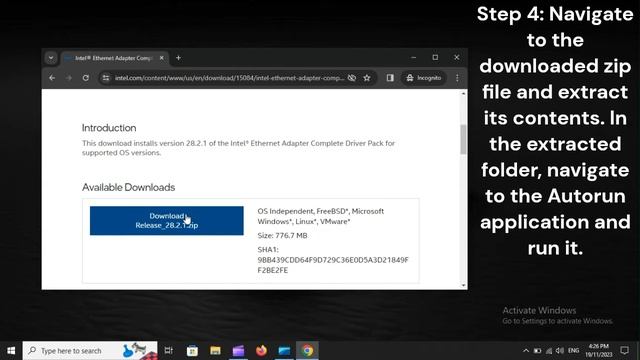Select the Intel Ethernet Adapter tab
Image resolution: width=640 pixels, height=360 pixels.
coord(113,58)
